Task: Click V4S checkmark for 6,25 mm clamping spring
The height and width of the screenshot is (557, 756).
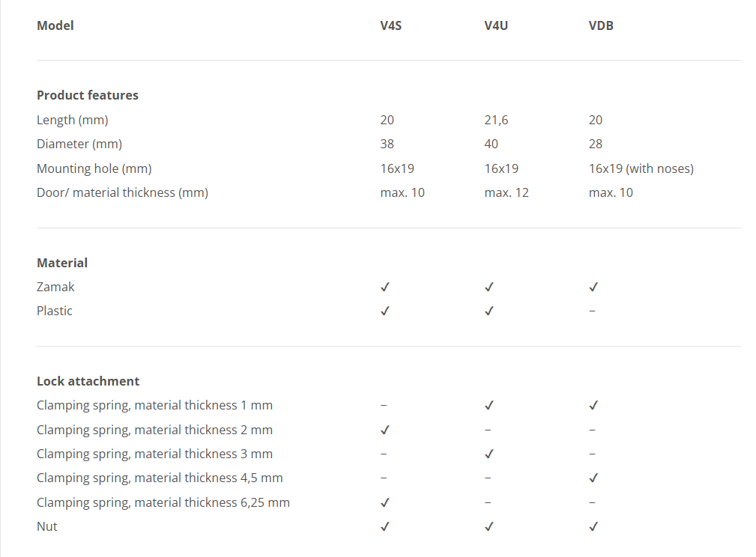Action: click(385, 502)
